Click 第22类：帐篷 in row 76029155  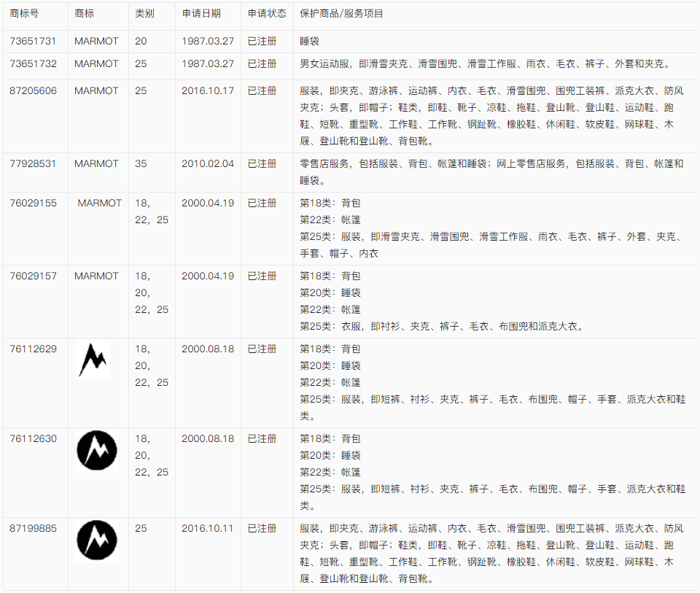pos(330,220)
